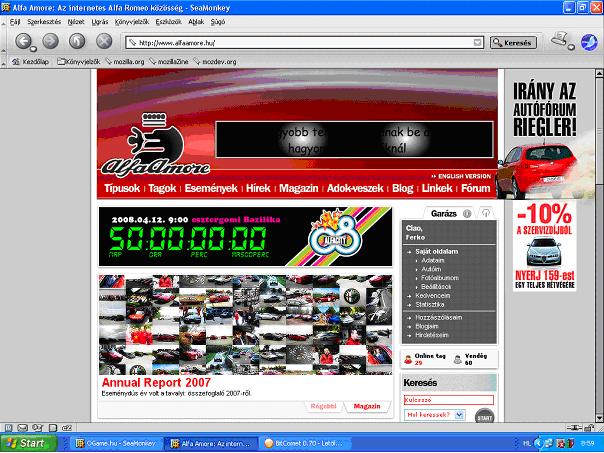
Task: Click the Annual Report photo mosaic image
Action: (x=245, y=325)
